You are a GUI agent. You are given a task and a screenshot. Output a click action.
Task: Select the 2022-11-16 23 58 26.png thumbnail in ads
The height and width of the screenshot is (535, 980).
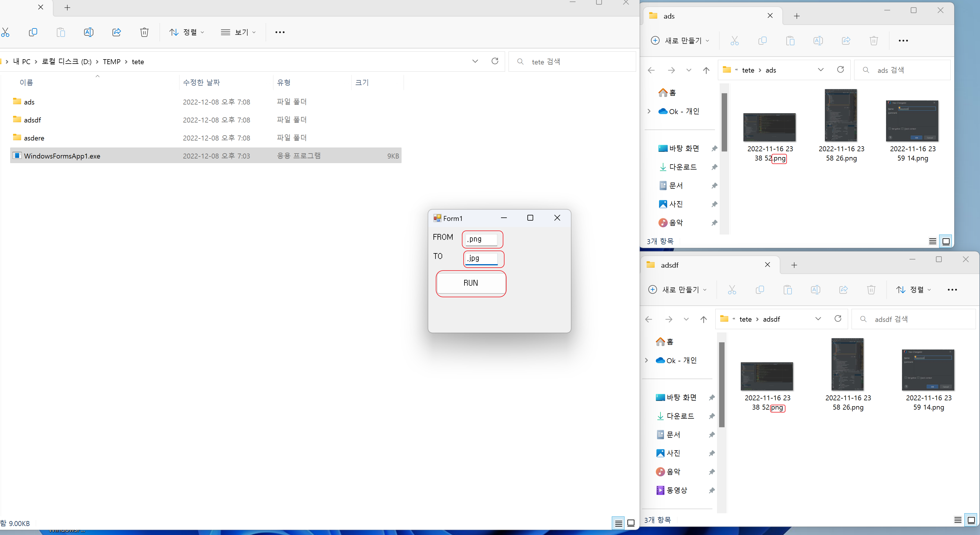[841, 115]
